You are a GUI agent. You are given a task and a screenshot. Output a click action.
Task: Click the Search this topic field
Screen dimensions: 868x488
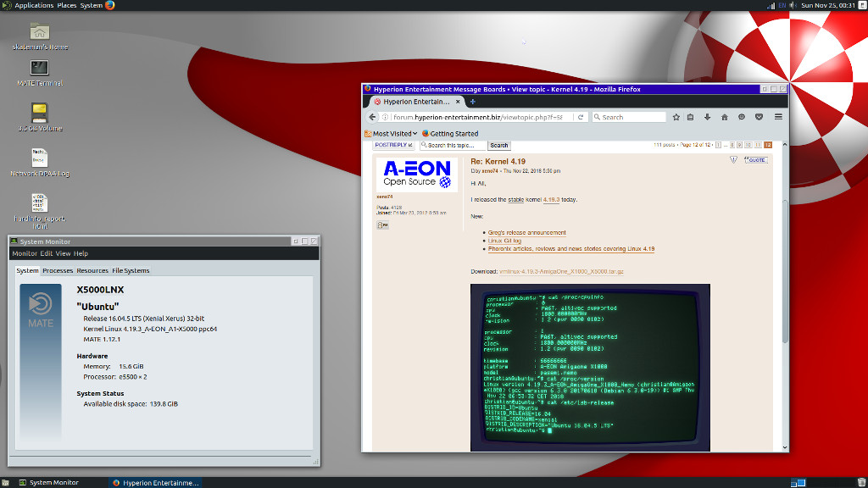pyautogui.click(x=453, y=146)
